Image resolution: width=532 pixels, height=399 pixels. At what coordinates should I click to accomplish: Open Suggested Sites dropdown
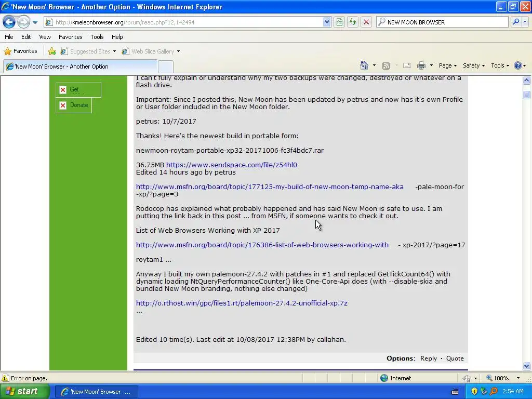[x=114, y=51]
